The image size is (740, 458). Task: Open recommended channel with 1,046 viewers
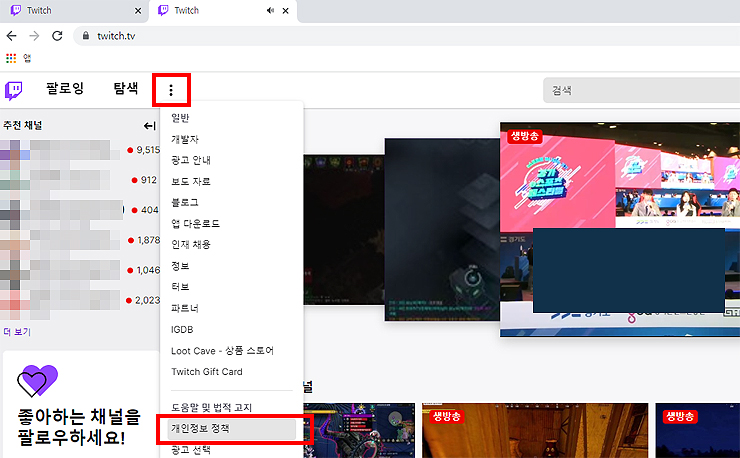(x=80, y=270)
